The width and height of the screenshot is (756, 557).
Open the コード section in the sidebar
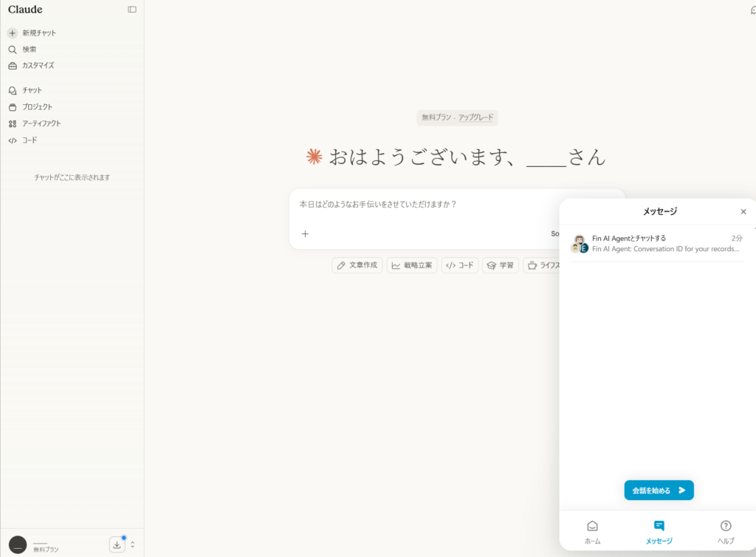tap(28, 140)
